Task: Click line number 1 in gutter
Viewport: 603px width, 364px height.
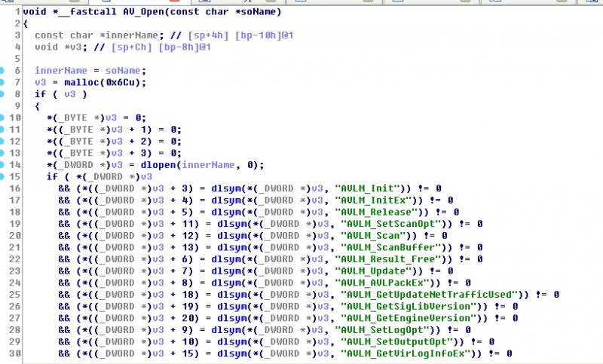Action: click(x=17, y=12)
